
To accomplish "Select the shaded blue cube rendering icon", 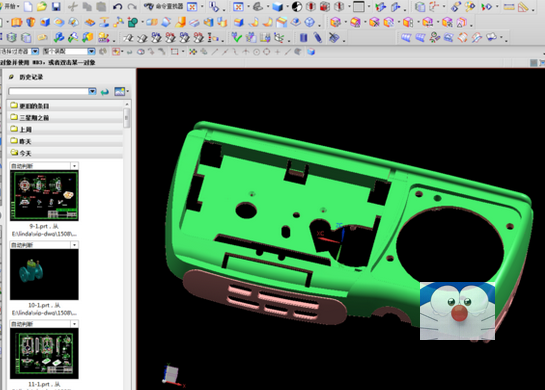I will tap(277, 7).
